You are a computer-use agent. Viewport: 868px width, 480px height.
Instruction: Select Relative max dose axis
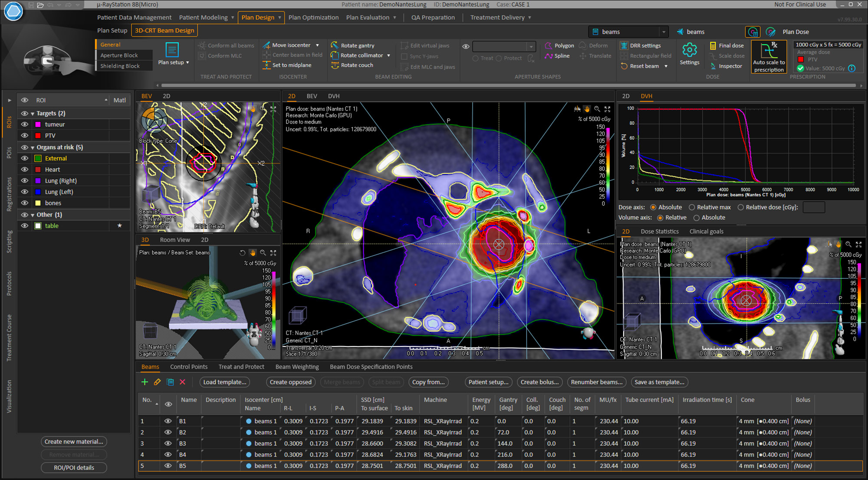point(692,207)
